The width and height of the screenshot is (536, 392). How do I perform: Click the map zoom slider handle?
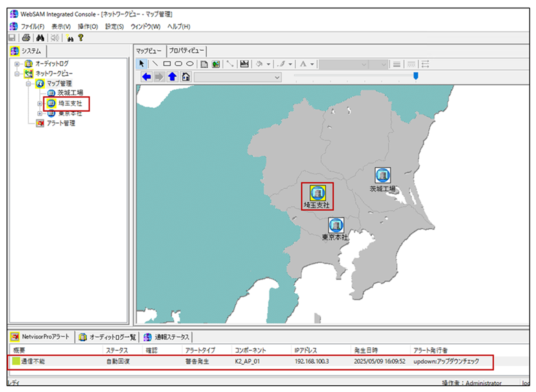pyautogui.click(x=415, y=77)
